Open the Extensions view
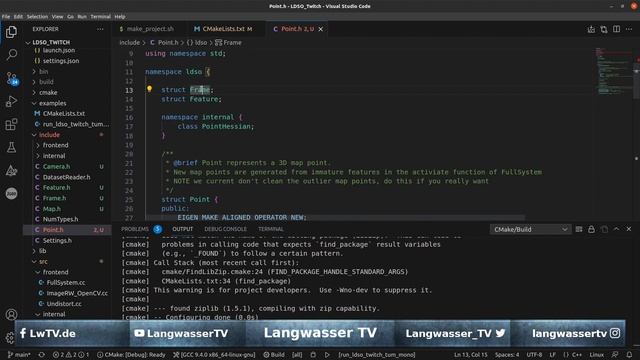Screen dimensions: 640x360 [x=11, y=124]
